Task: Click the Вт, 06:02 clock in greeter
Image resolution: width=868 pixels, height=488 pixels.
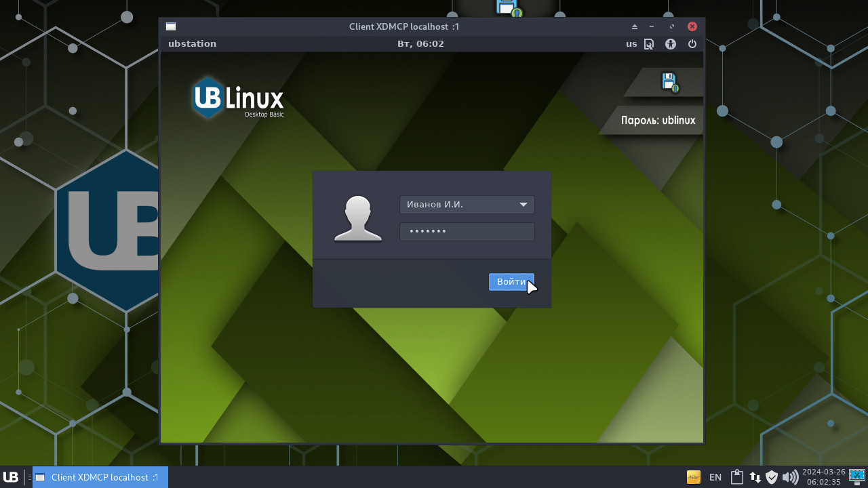Action: click(420, 44)
